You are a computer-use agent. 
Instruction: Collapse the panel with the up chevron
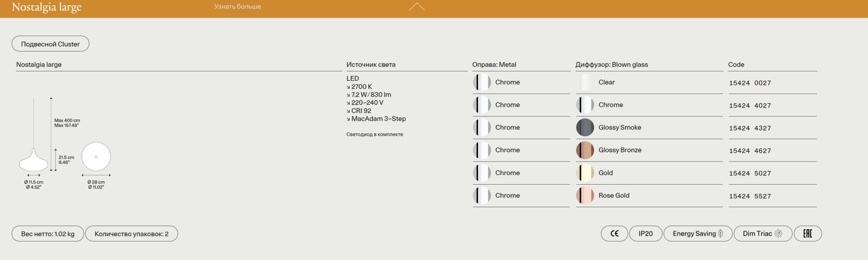pos(416,7)
